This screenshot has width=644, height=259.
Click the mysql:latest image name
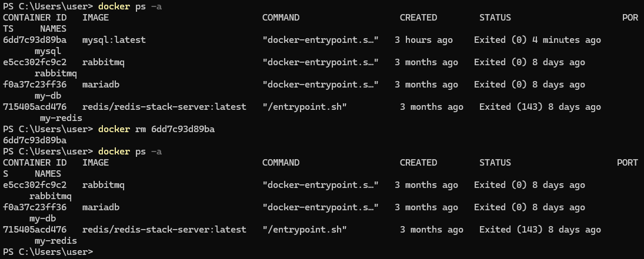coord(114,40)
